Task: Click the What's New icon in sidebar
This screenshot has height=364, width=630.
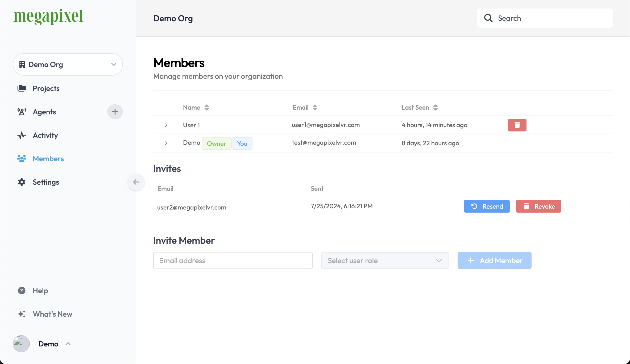Action: (x=21, y=314)
